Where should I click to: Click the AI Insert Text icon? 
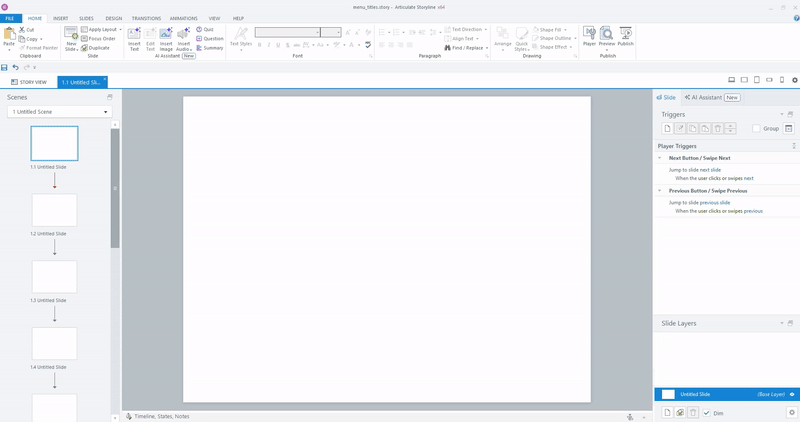coord(134,34)
